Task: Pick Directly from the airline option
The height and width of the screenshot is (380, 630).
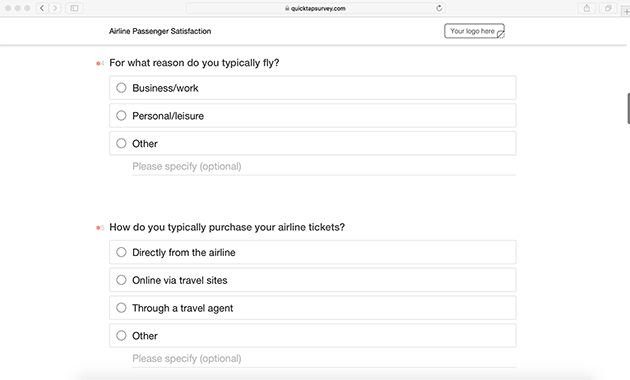Action: pyautogui.click(x=313, y=252)
